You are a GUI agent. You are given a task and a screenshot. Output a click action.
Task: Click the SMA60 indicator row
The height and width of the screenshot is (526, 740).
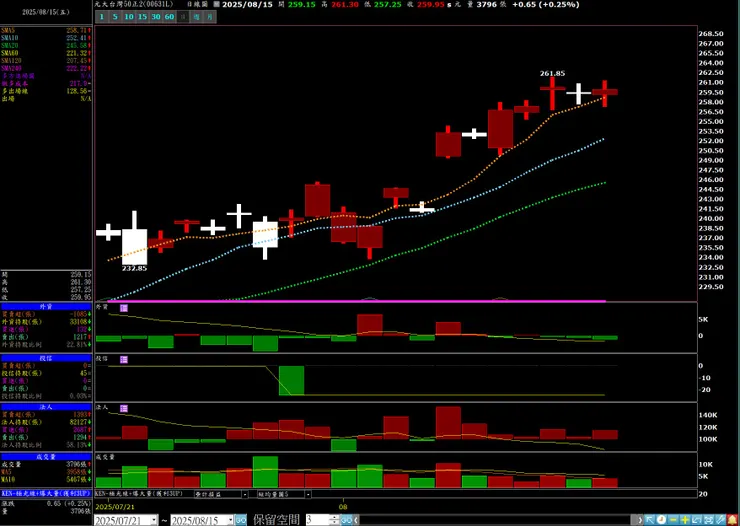tap(46, 53)
